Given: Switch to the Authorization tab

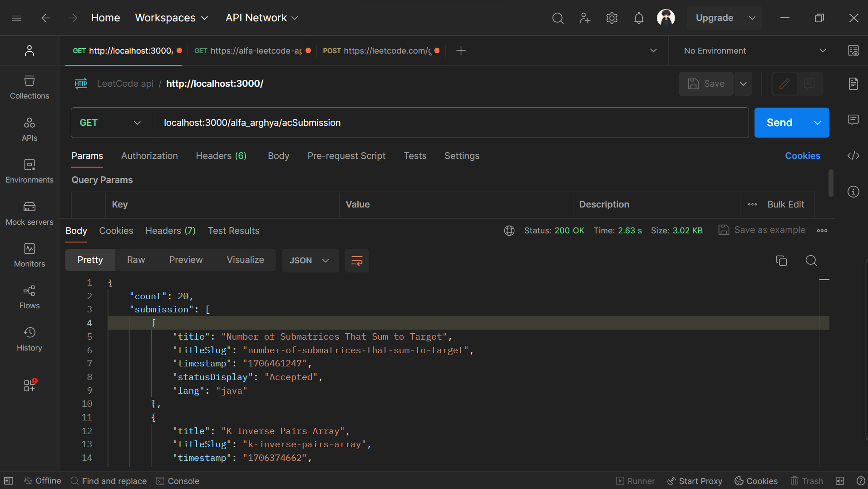Looking at the screenshot, I should click(149, 156).
